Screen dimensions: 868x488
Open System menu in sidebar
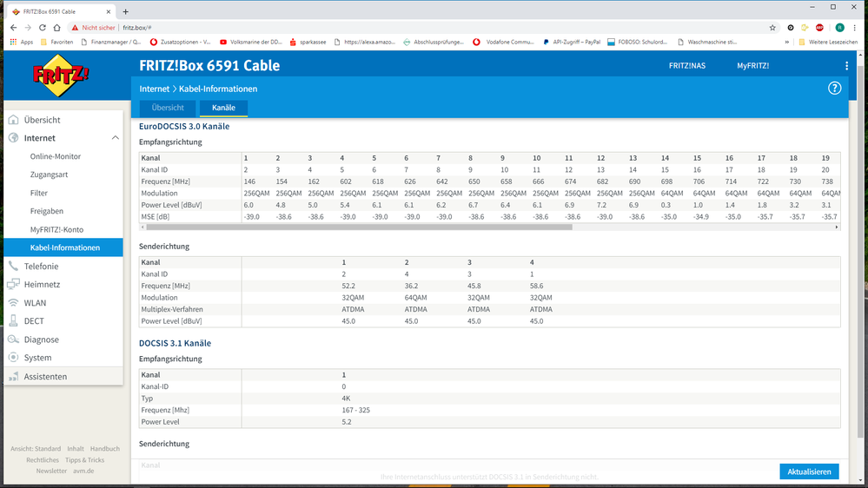pyautogui.click(x=37, y=358)
